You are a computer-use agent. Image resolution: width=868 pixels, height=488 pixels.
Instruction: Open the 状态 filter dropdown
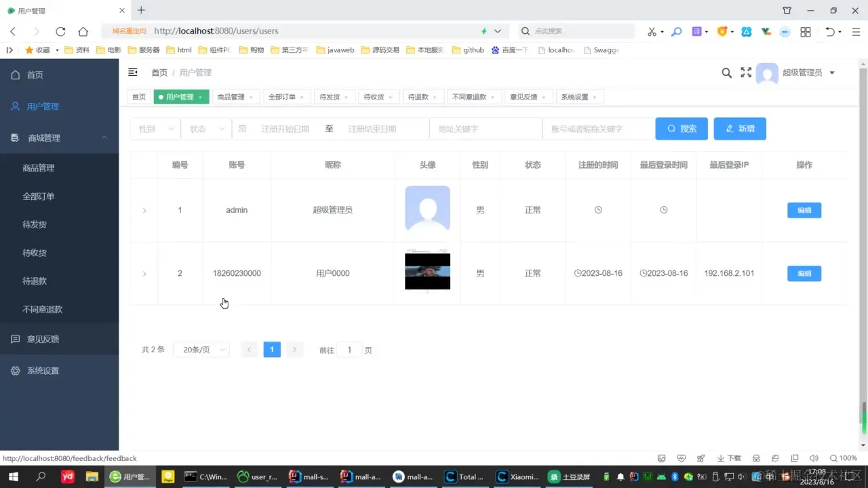(206, 129)
